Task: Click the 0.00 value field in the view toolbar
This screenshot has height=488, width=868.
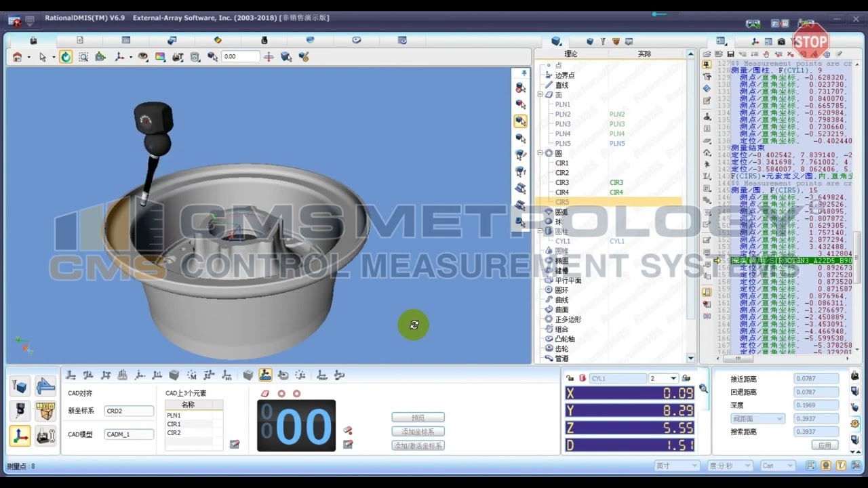Action: [x=240, y=57]
